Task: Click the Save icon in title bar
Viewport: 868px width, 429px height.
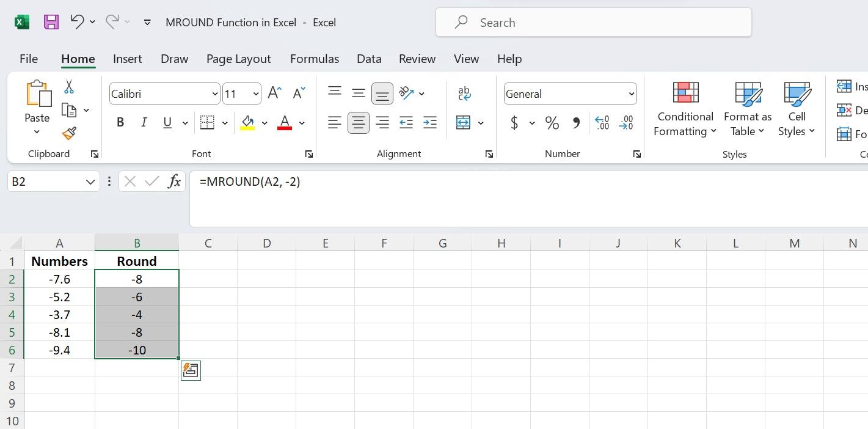Action: pyautogui.click(x=51, y=23)
